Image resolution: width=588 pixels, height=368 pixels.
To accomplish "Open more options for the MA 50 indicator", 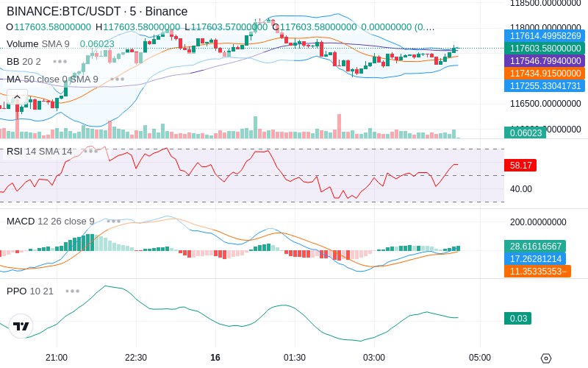I will pos(118,79).
